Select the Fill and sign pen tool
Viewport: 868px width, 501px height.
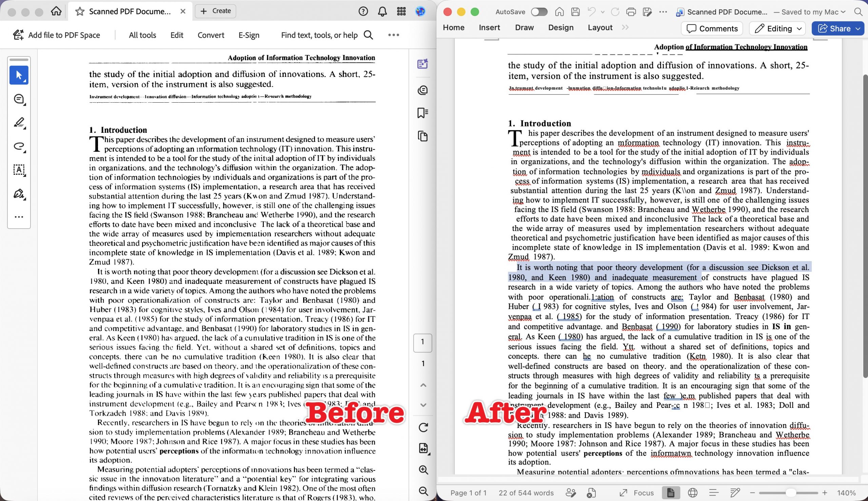19,194
